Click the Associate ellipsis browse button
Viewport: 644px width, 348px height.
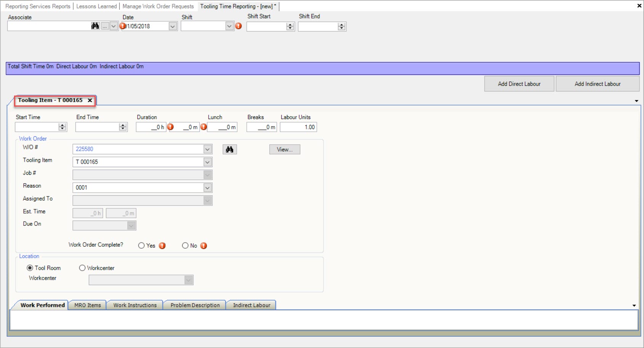tap(105, 26)
